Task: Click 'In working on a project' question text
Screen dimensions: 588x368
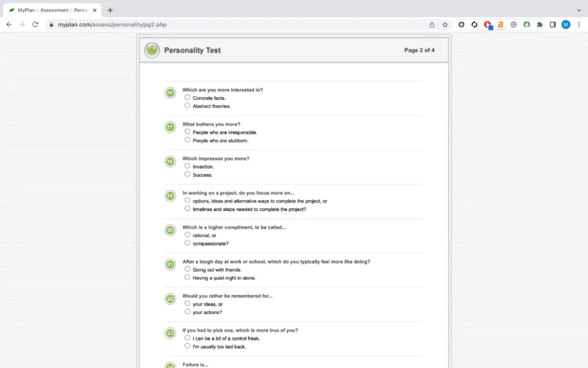Action: pos(238,193)
